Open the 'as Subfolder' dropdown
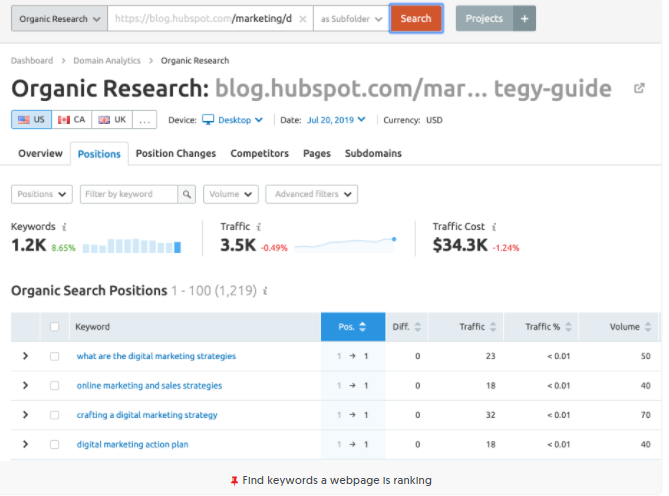Screen dimensions: 669x496 tap(351, 19)
